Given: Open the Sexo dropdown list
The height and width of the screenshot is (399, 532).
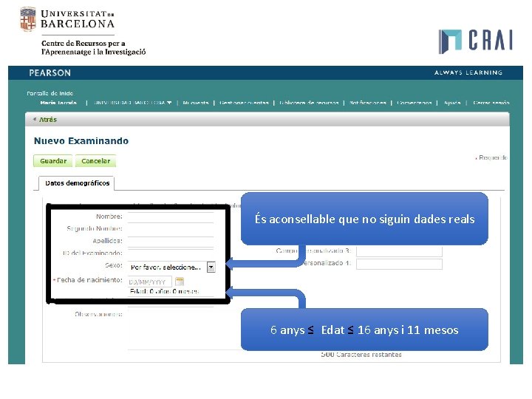Looking at the screenshot, I should (171, 267).
